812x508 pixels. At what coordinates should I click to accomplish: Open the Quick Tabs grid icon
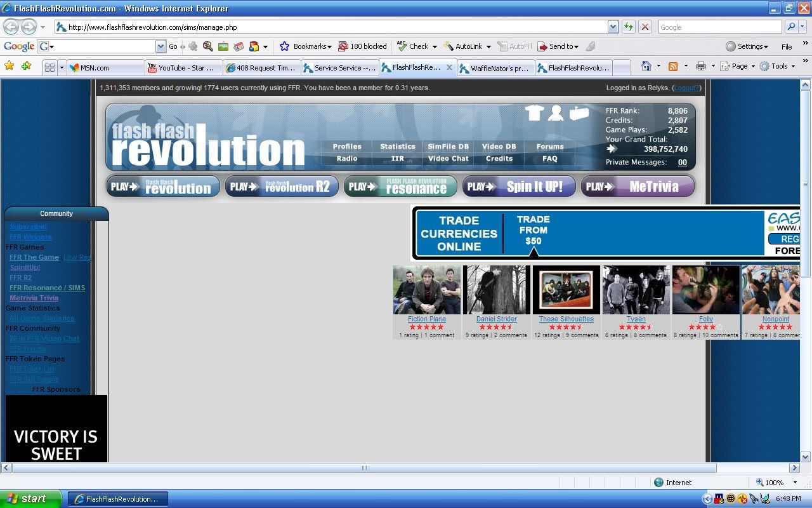(x=49, y=67)
